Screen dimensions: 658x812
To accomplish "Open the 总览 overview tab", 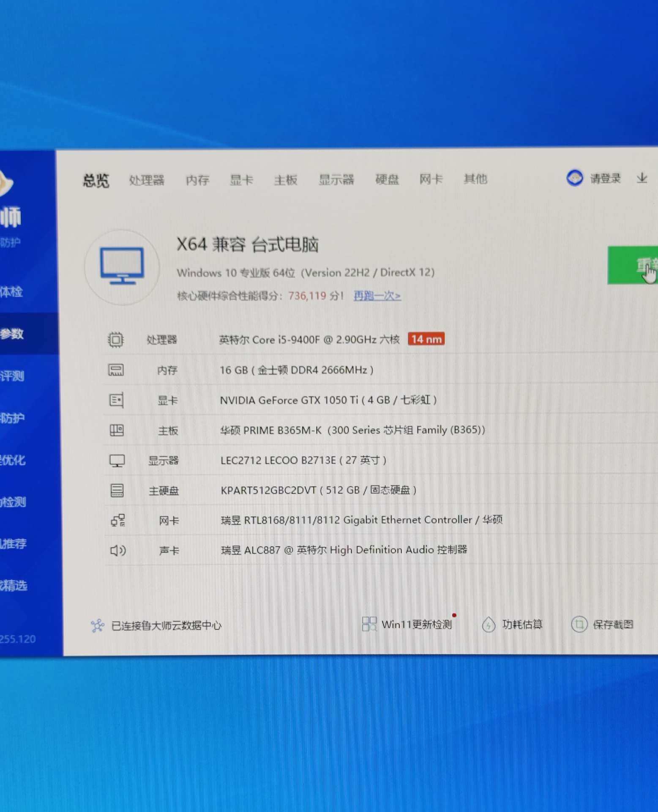I will pos(96,181).
